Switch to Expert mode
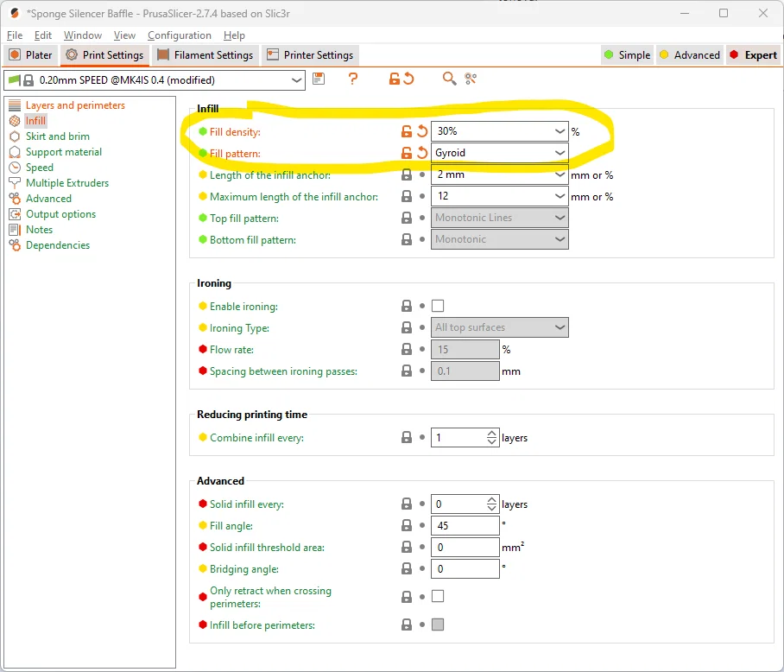The height and width of the screenshot is (672, 784). pos(753,55)
